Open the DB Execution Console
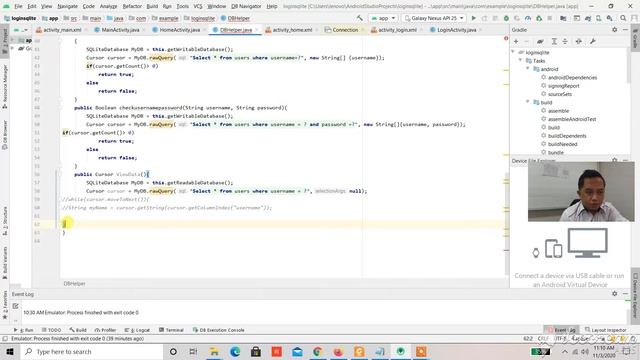 pyautogui.click(x=218, y=330)
